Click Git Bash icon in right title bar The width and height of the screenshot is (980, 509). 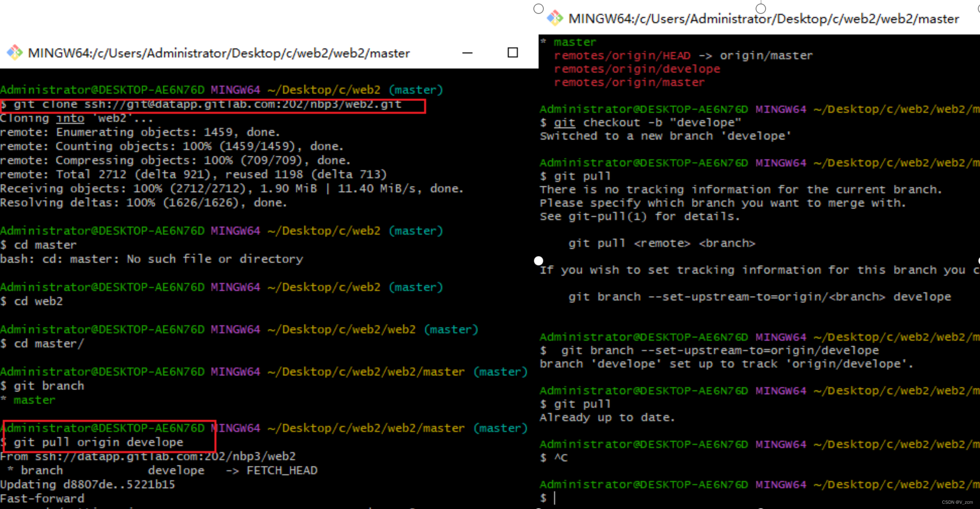coord(555,18)
